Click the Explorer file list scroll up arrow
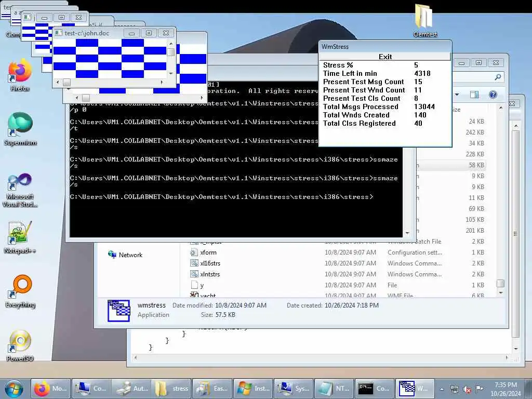This screenshot has width=532, height=399. point(501,108)
